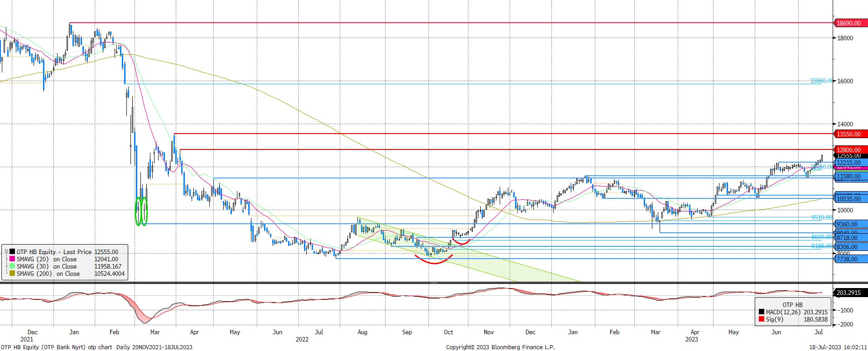Viewport: 868px width, 351px height.
Task: Click the 2021 year label on time axis
Action: (x=27, y=339)
